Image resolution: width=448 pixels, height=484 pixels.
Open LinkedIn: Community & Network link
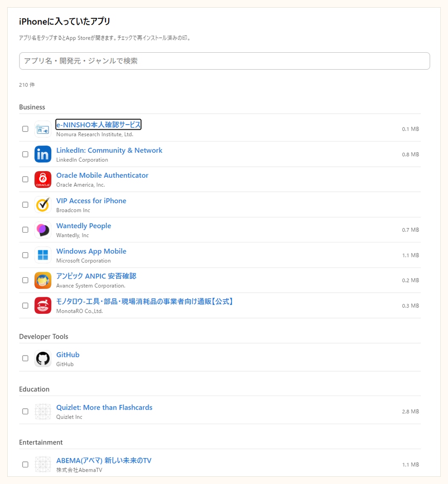[x=109, y=150]
